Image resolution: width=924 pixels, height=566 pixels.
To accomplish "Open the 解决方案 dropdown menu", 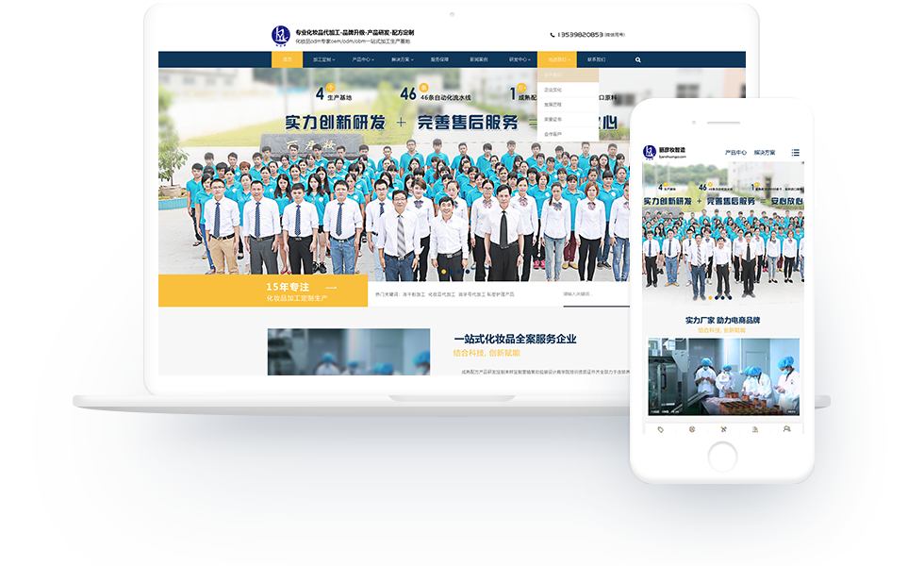I will click(402, 59).
